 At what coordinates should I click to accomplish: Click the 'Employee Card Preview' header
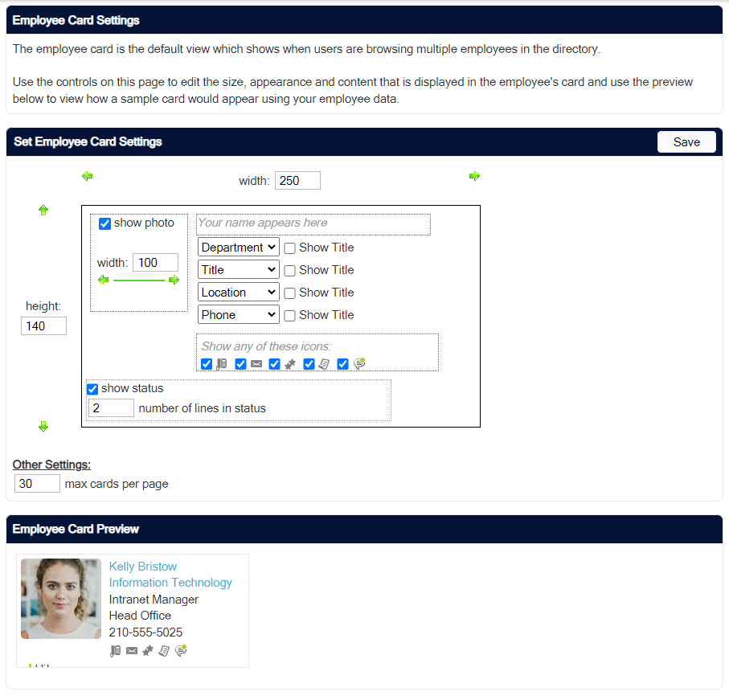tap(76, 529)
